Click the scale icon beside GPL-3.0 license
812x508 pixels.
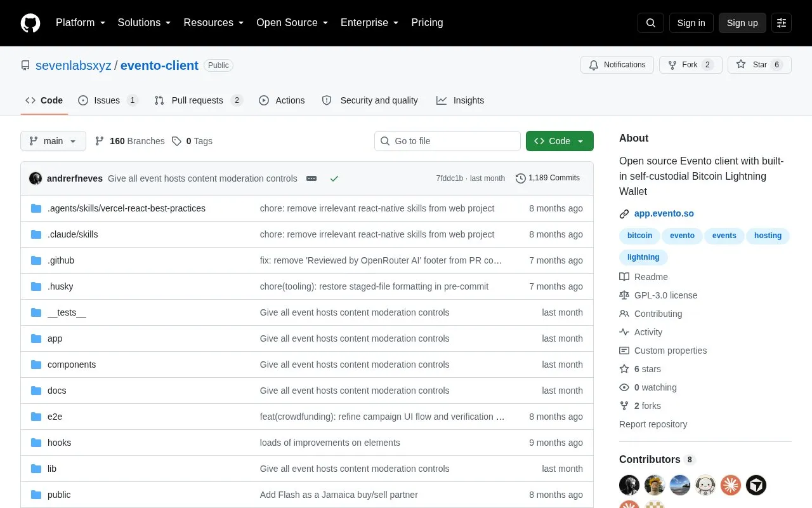point(624,295)
